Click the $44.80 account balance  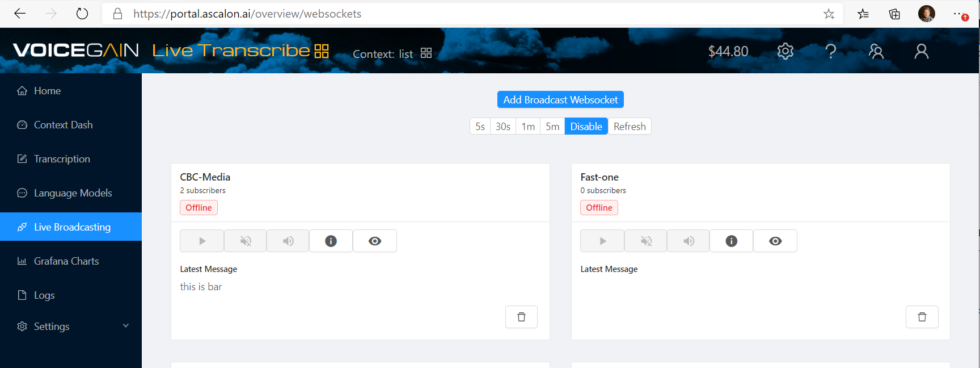coord(728,52)
